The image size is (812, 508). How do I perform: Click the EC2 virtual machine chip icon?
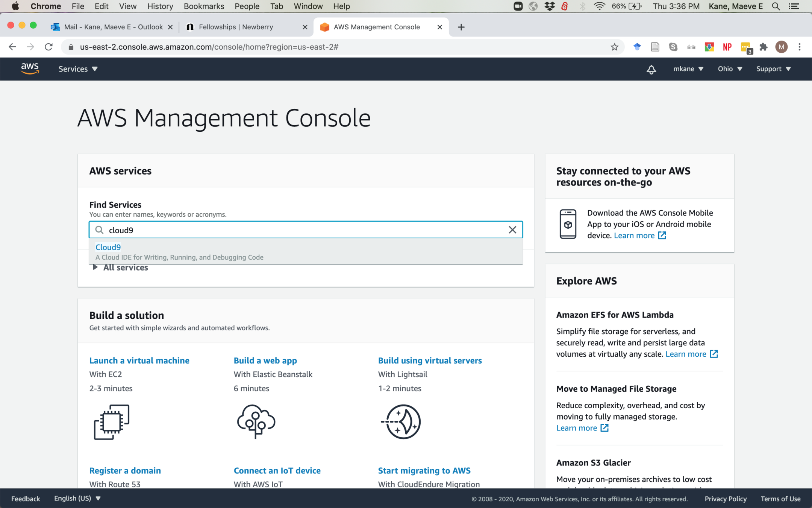[x=112, y=422]
